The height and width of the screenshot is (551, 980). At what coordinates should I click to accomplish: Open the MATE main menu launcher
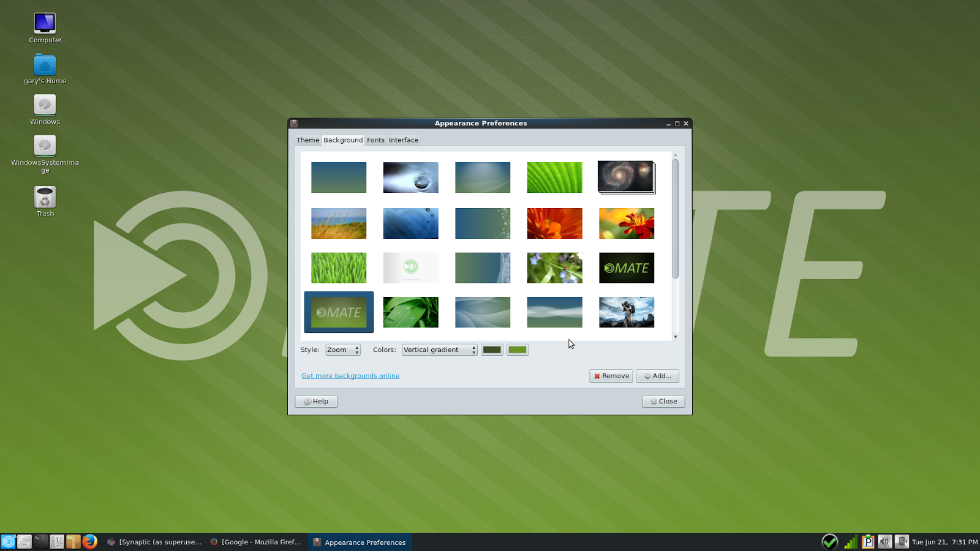tap(8, 542)
